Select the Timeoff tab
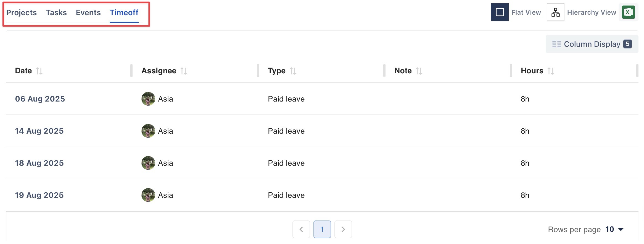The height and width of the screenshot is (244, 644). pyautogui.click(x=124, y=12)
